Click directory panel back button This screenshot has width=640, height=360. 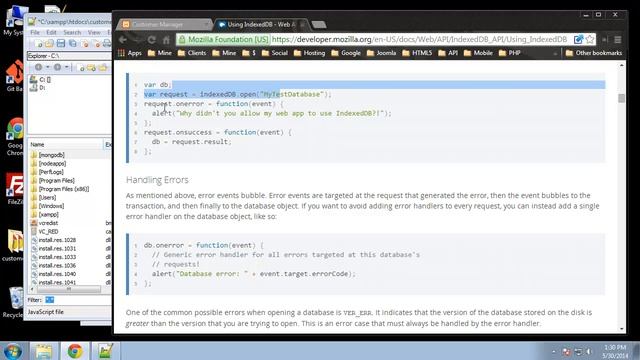(x=38, y=67)
